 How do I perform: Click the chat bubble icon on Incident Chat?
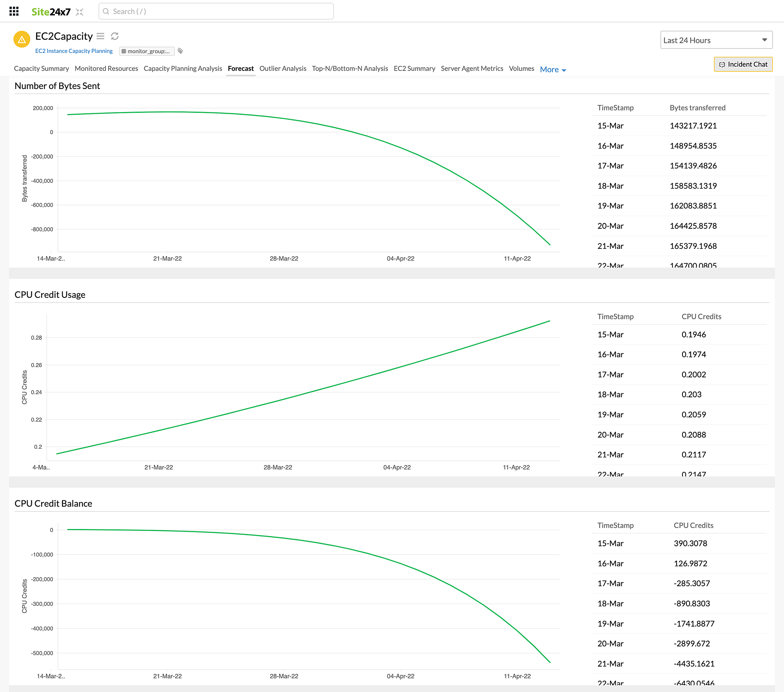click(722, 64)
